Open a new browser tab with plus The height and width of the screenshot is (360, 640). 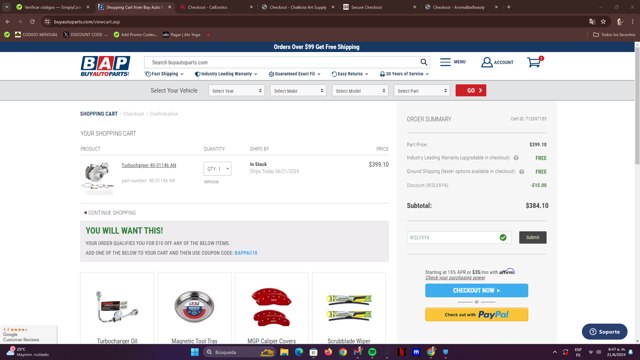point(508,7)
